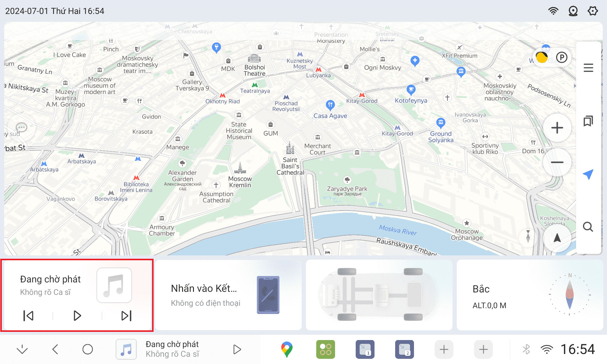This screenshot has height=364, width=607.
Task: Go back using navigation bar arrow
Action: click(x=55, y=349)
